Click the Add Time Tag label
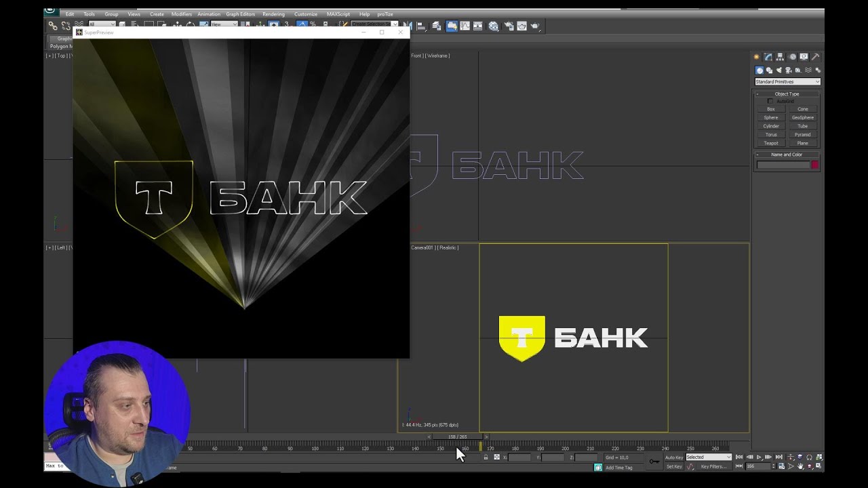868x488 pixels. (x=618, y=468)
